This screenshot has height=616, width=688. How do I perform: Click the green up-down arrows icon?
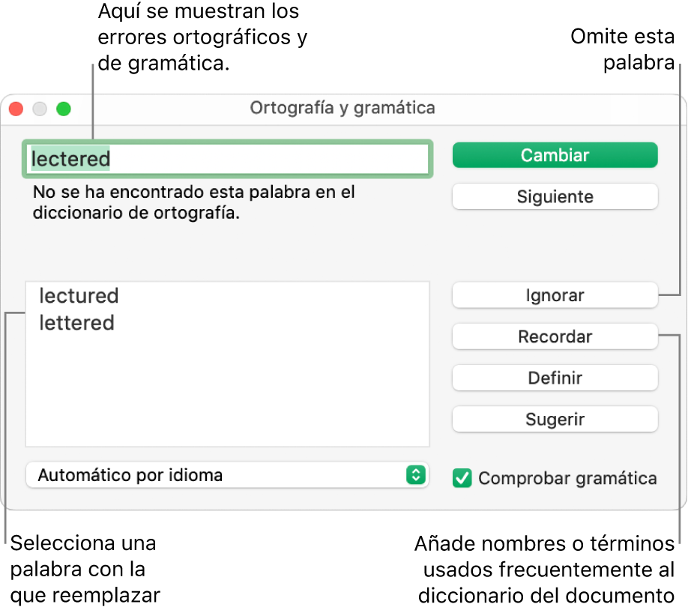[415, 475]
